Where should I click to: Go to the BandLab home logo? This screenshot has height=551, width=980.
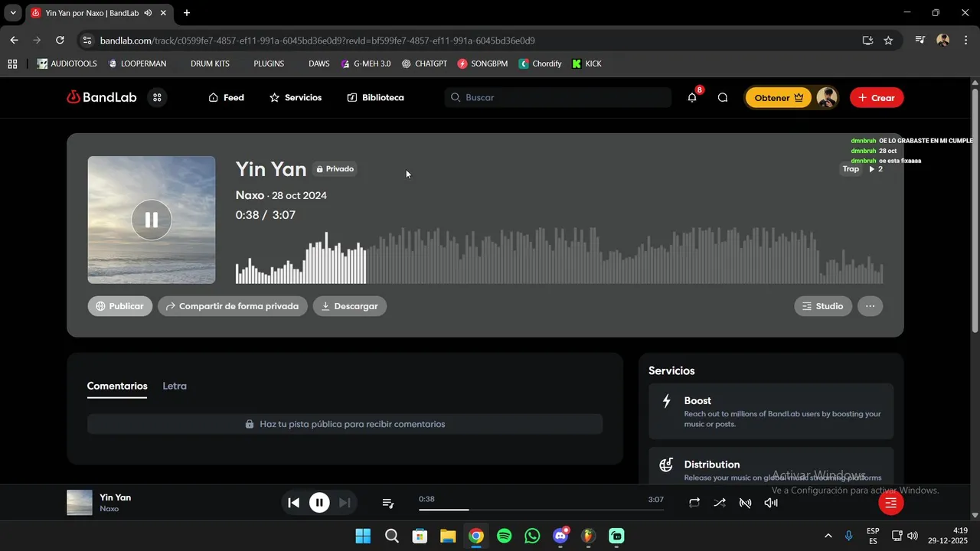[x=101, y=97]
